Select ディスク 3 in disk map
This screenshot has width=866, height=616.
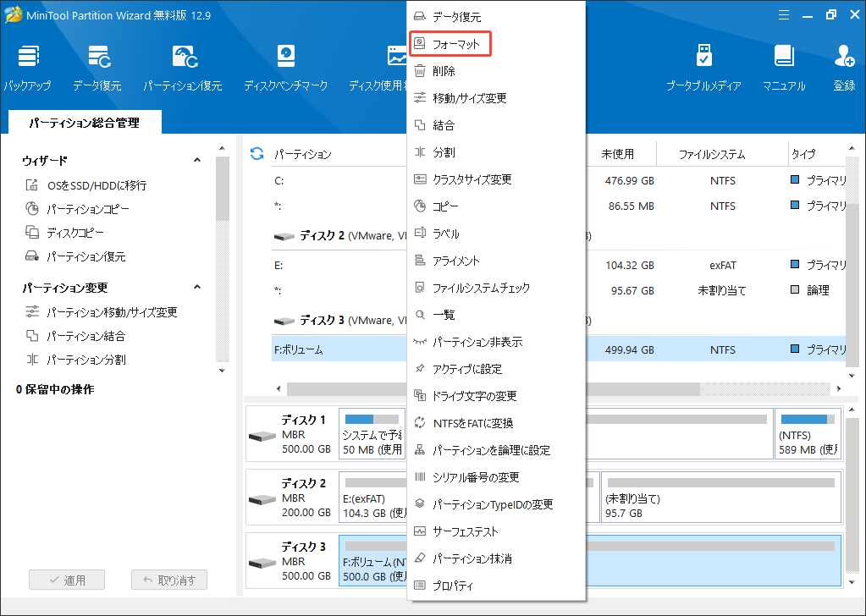click(x=291, y=561)
